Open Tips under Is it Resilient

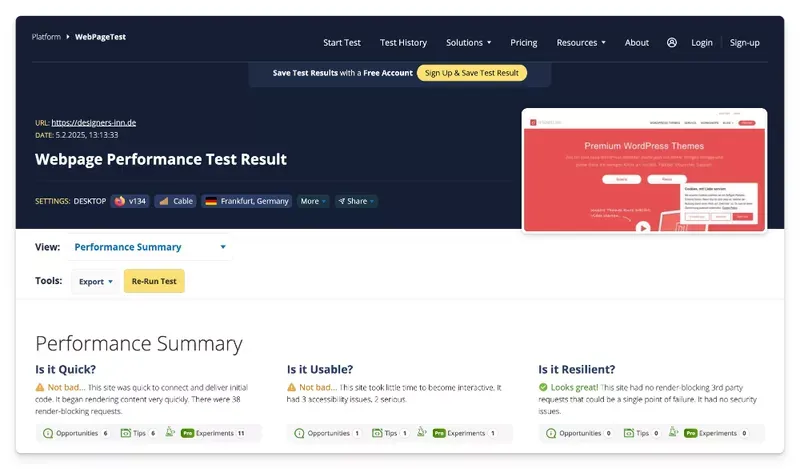pos(641,433)
